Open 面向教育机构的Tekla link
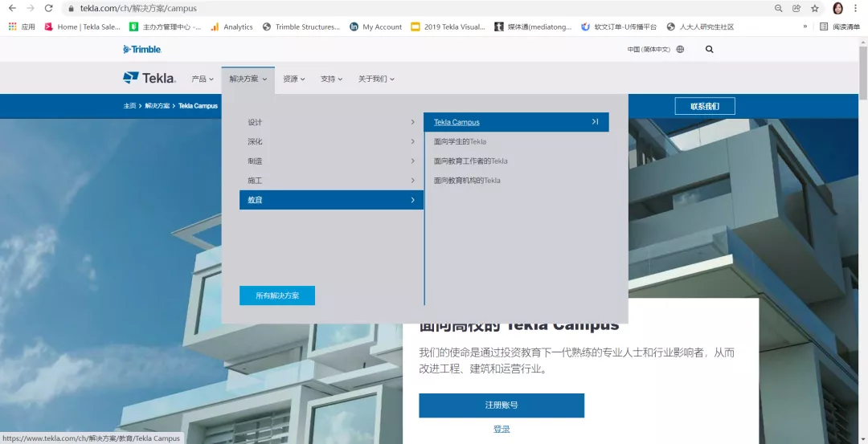 pyautogui.click(x=467, y=181)
